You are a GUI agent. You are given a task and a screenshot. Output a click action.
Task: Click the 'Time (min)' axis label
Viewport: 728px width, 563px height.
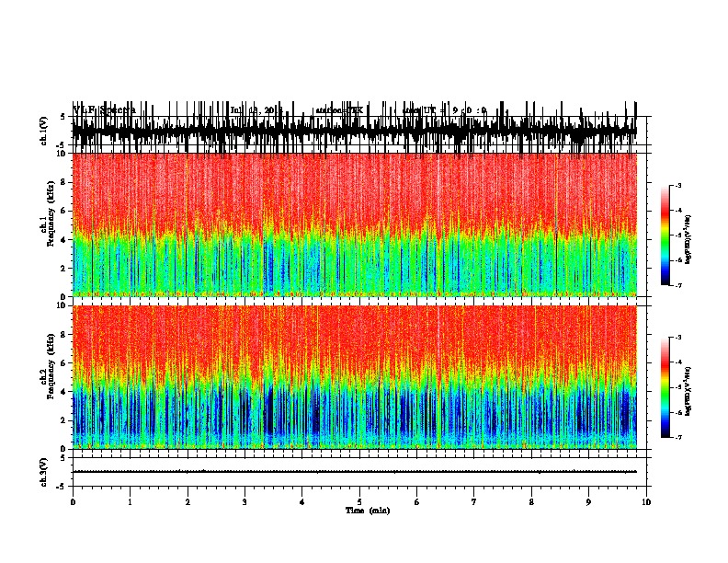[x=368, y=511]
